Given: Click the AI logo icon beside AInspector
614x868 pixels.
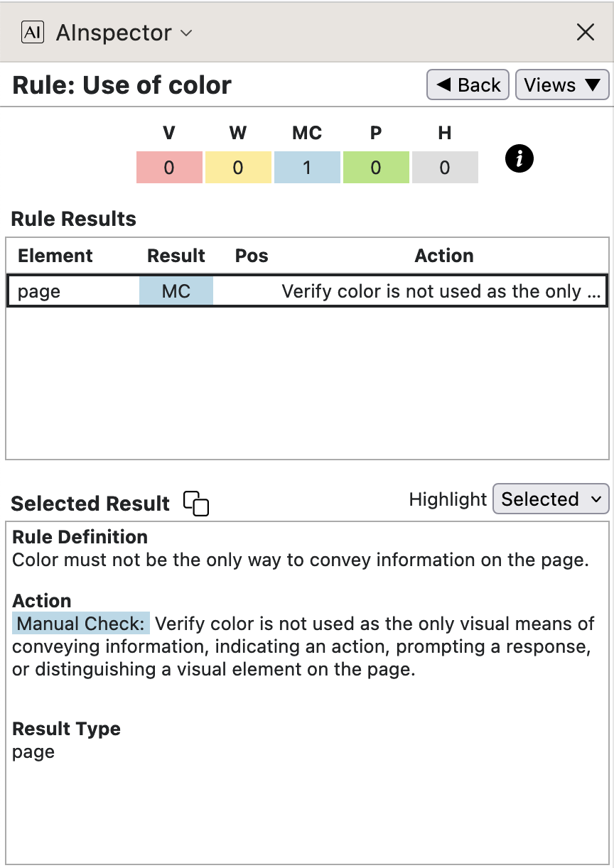Looking at the screenshot, I should [33, 33].
